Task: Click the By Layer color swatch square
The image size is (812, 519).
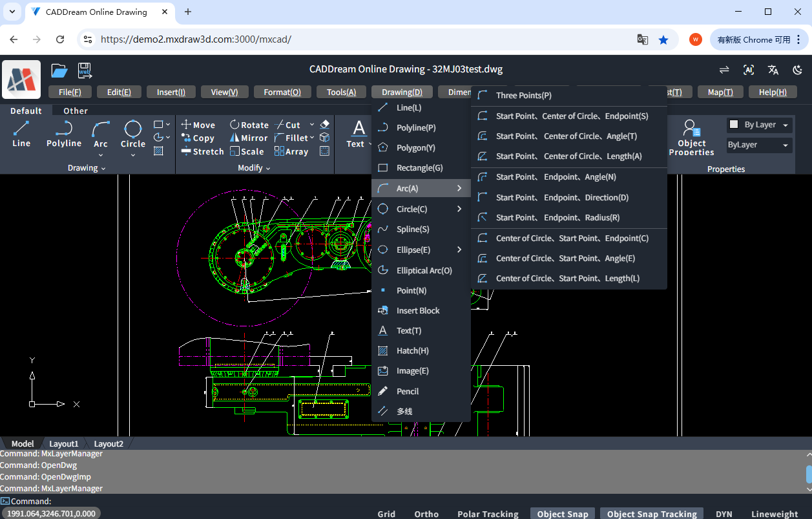Action: 734,125
